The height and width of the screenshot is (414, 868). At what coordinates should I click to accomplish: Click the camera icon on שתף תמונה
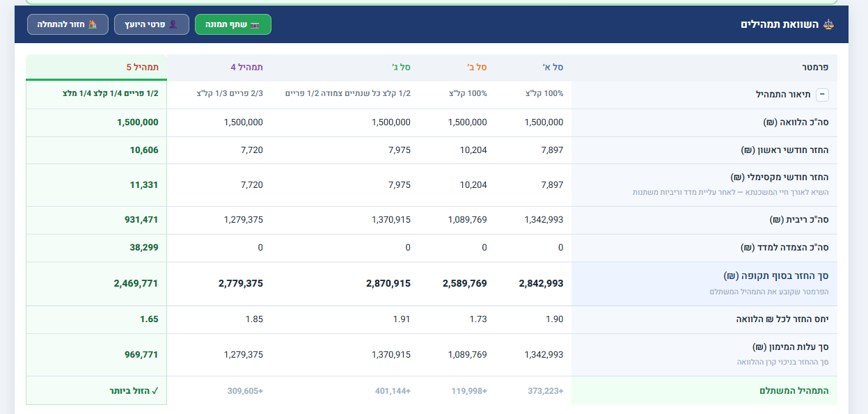point(255,24)
